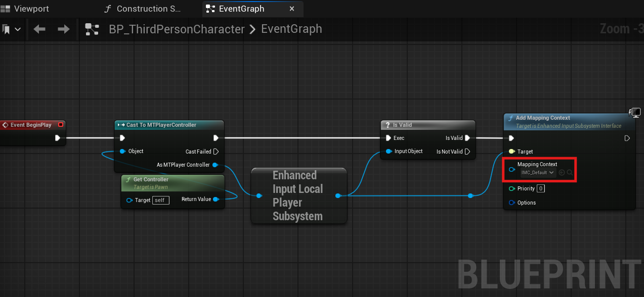Browse to IMC_Default asset with magnifier icon
The height and width of the screenshot is (297, 644).
tap(570, 173)
